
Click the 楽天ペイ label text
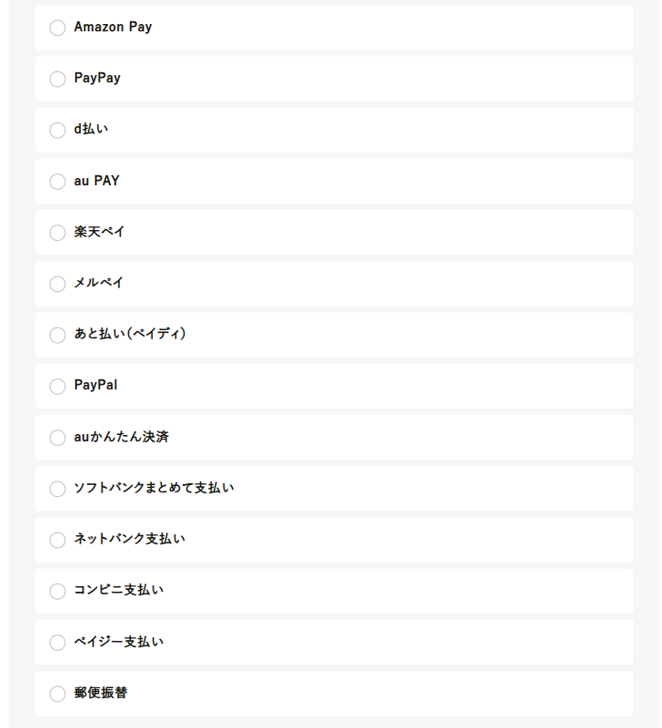click(99, 232)
